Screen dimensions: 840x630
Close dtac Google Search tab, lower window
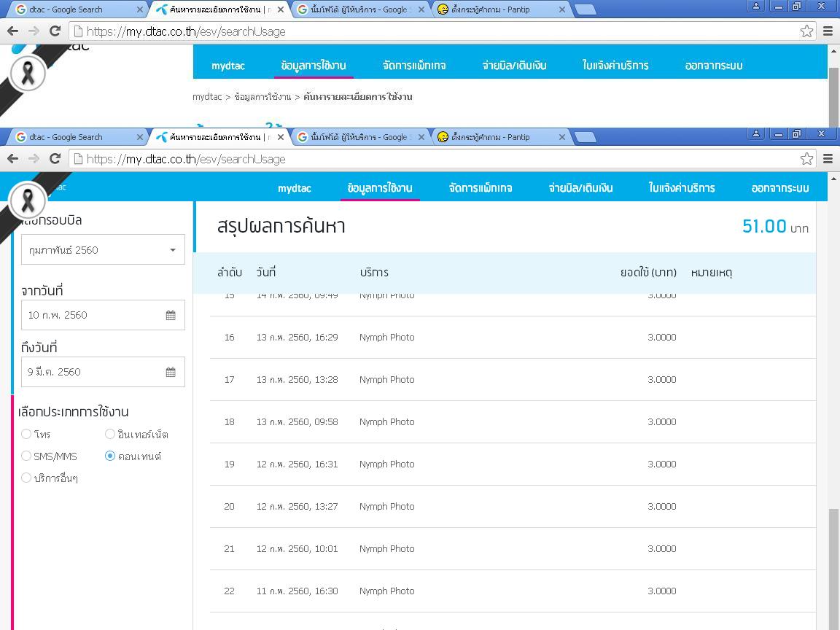(140, 137)
